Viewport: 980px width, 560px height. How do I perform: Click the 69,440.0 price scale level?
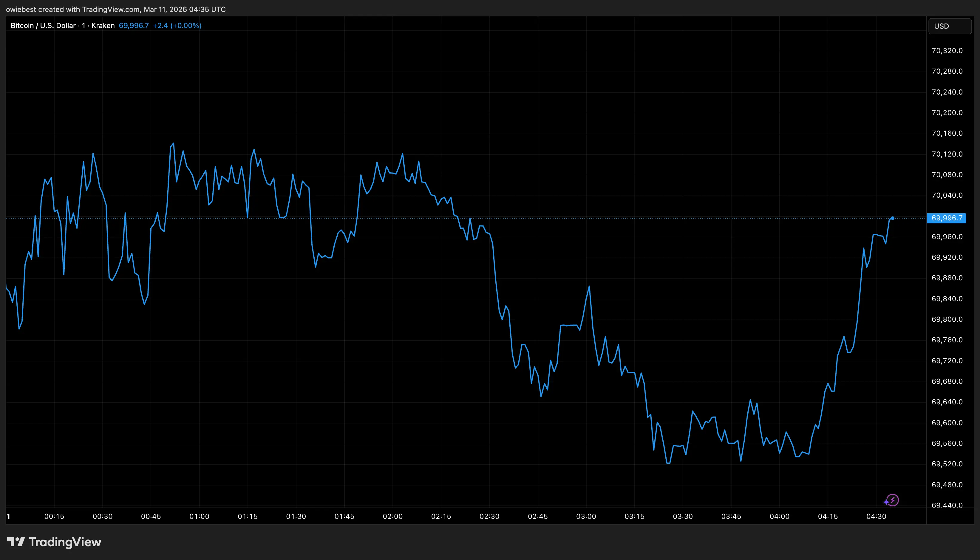[947, 505]
